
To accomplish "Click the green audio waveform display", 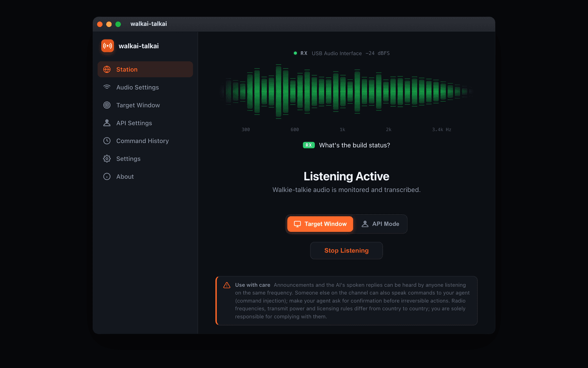I will (347, 92).
